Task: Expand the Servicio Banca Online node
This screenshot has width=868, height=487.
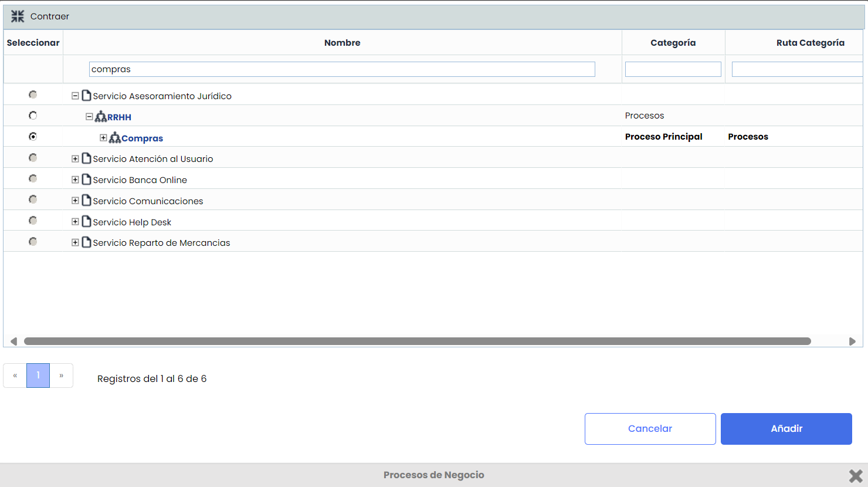Action: (x=75, y=180)
